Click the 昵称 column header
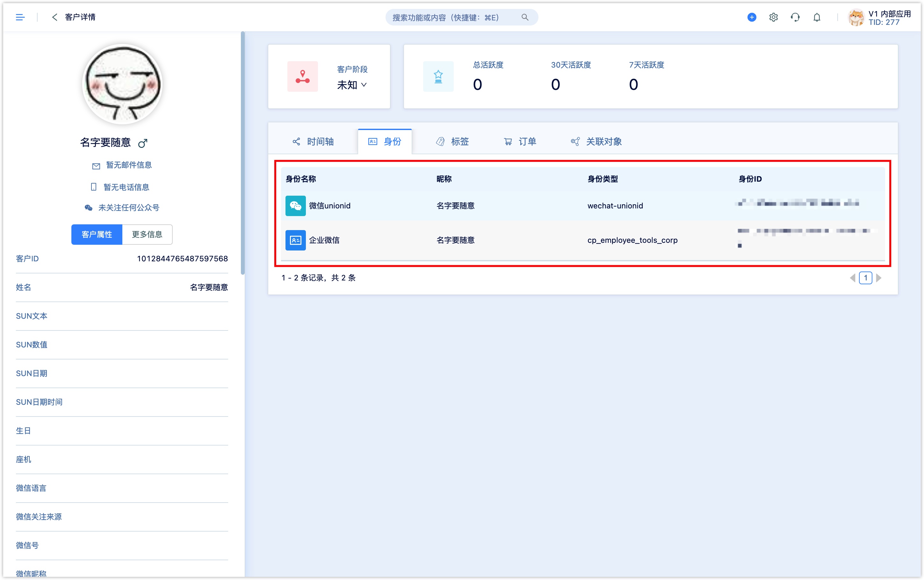924x580 pixels. pyautogui.click(x=444, y=179)
